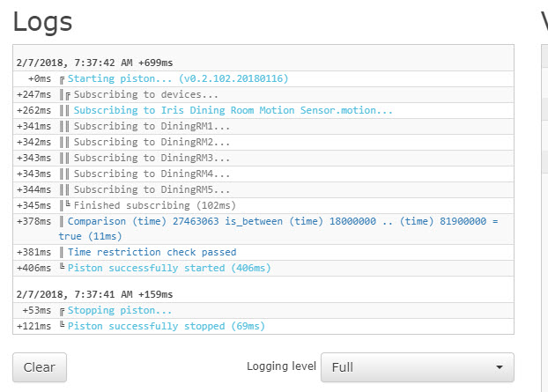Screen dimensions: 548x392
Task: Select the Logs section heading
Action: click(x=42, y=22)
